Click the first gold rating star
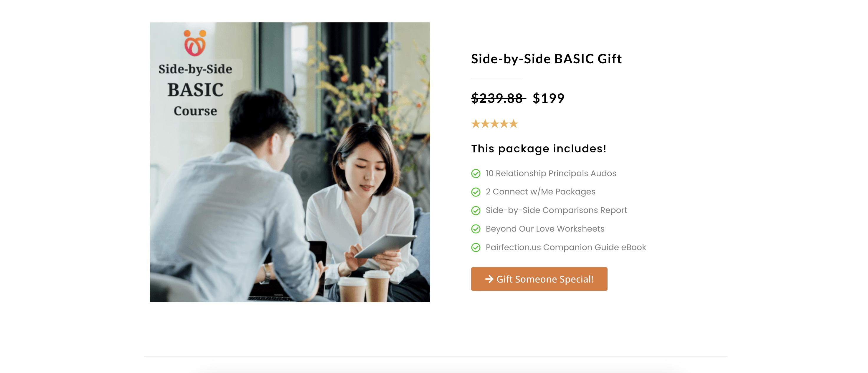 point(476,124)
